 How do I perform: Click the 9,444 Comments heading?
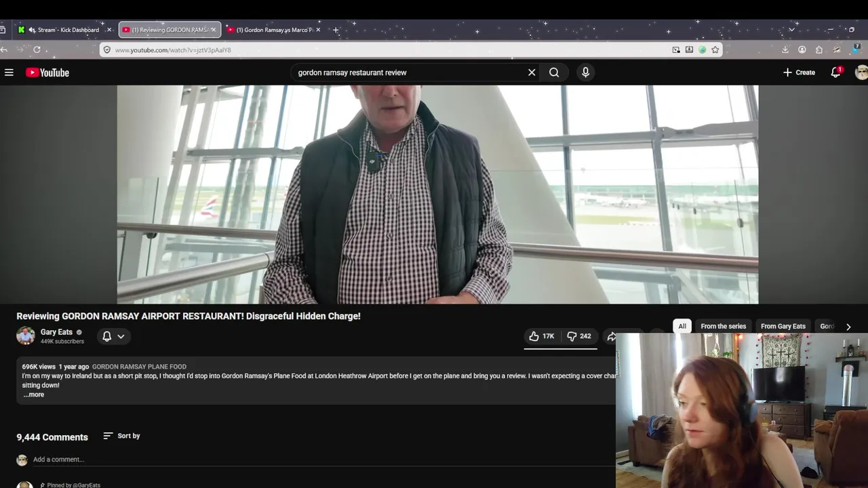coord(52,437)
